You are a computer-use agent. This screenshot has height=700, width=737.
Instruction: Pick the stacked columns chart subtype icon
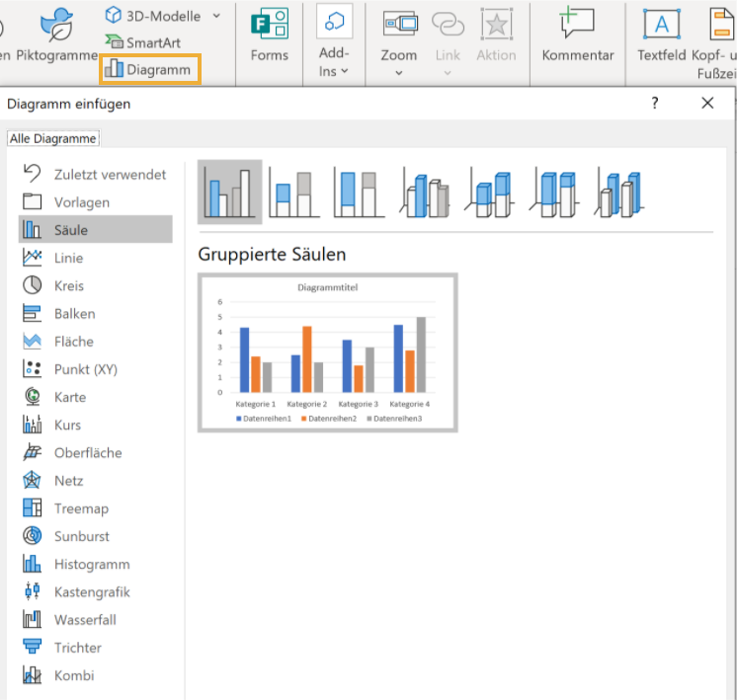coord(294,194)
